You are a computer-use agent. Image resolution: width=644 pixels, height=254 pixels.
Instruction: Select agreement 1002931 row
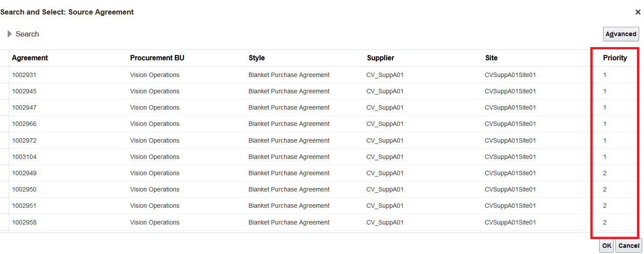click(24, 75)
